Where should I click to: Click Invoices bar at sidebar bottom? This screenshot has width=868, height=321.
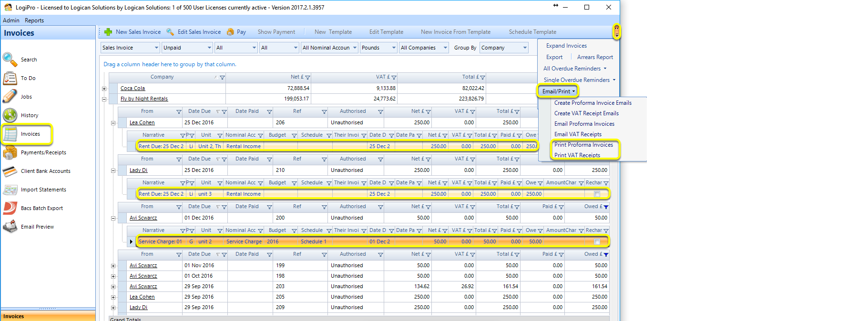pyautogui.click(x=48, y=316)
